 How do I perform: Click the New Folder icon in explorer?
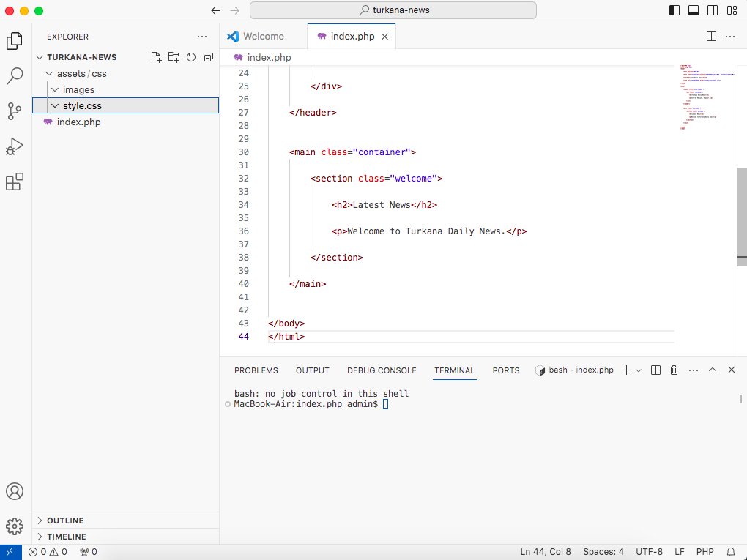coord(174,57)
